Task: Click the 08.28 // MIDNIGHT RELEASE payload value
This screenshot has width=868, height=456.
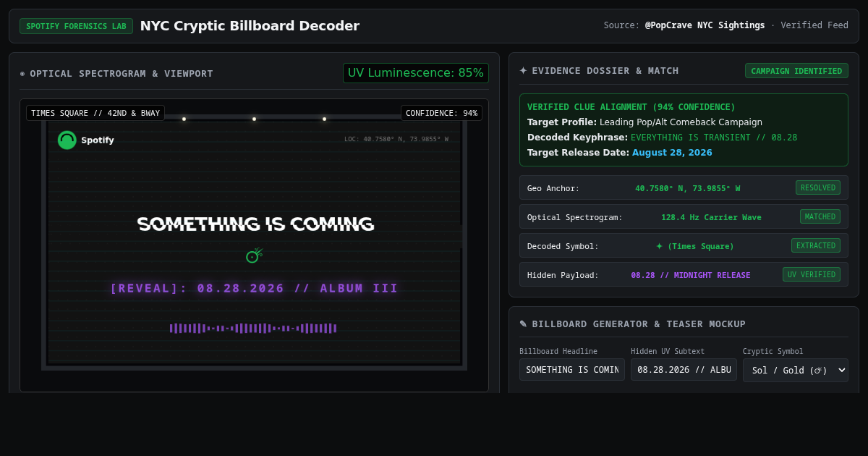Action: point(690,275)
